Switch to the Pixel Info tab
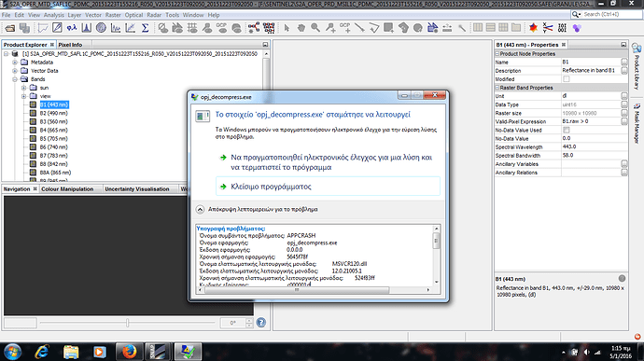 click(70, 45)
